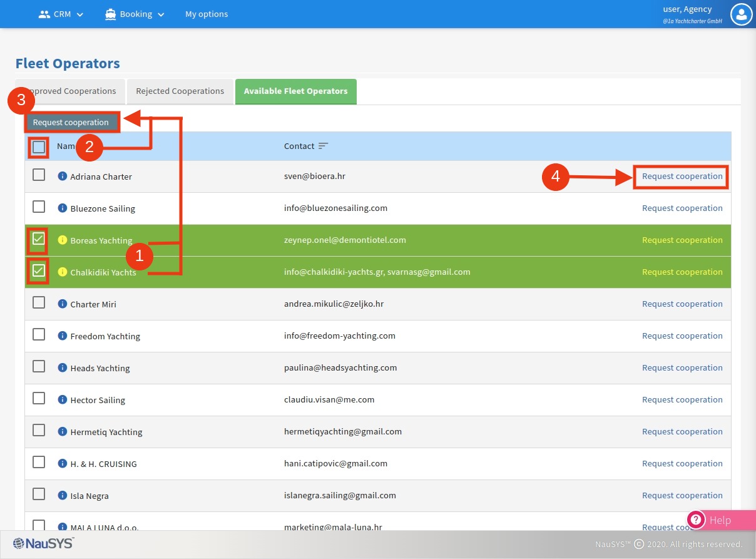The width and height of the screenshot is (756, 559).
Task: Select the Bluezone Sailing checkbox
Action: pos(39,207)
